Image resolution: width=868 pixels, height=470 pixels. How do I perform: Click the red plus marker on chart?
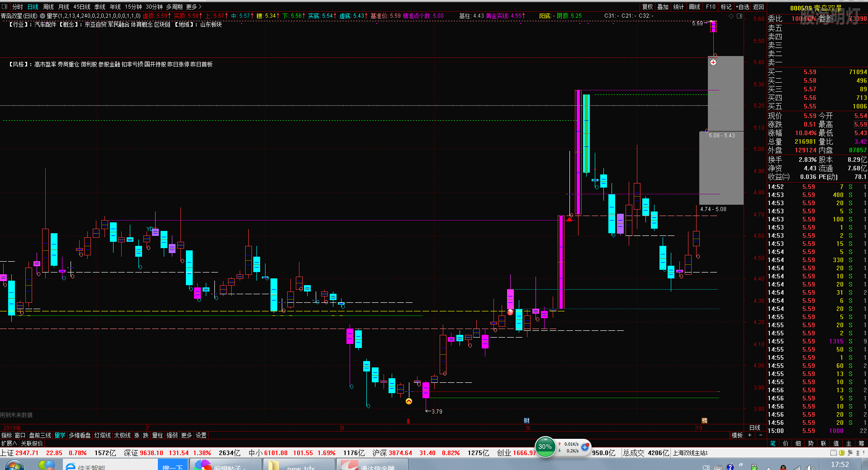pos(713,62)
